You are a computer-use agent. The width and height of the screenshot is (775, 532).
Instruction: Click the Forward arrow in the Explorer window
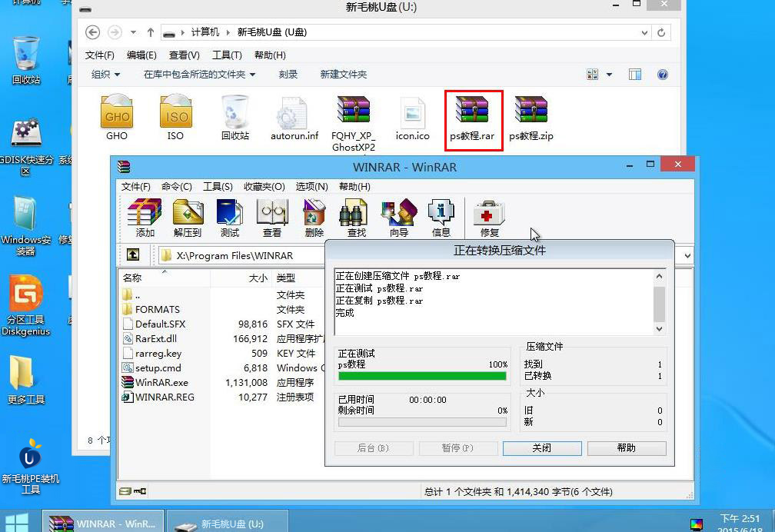pyautogui.click(x=115, y=32)
